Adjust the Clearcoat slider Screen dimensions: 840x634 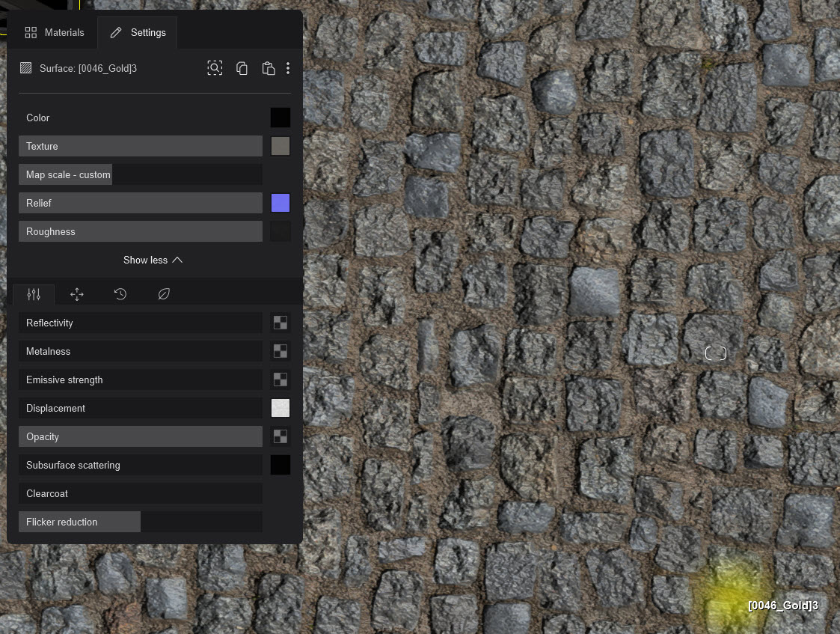pyautogui.click(x=141, y=493)
